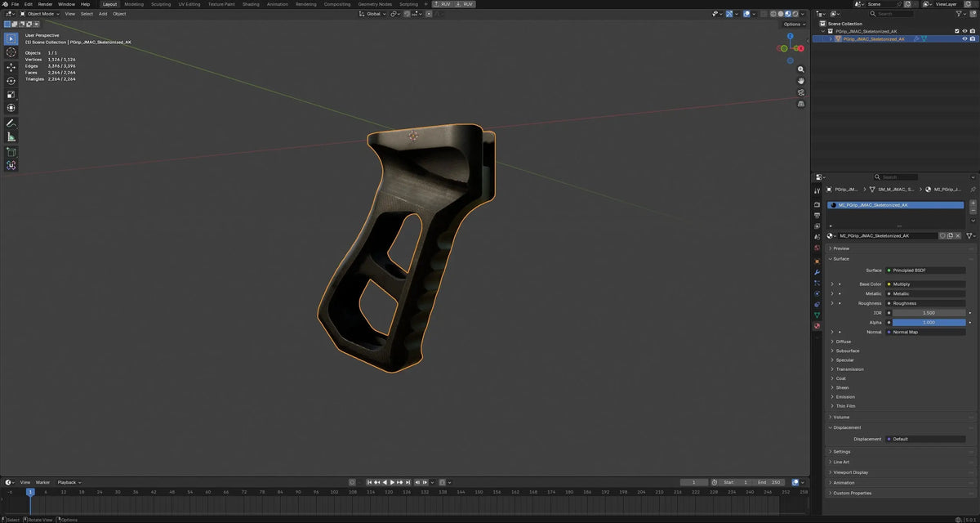This screenshot has width=980, height=523.
Task: Click the pan hand icon in viewport
Action: tap(801, 81)
